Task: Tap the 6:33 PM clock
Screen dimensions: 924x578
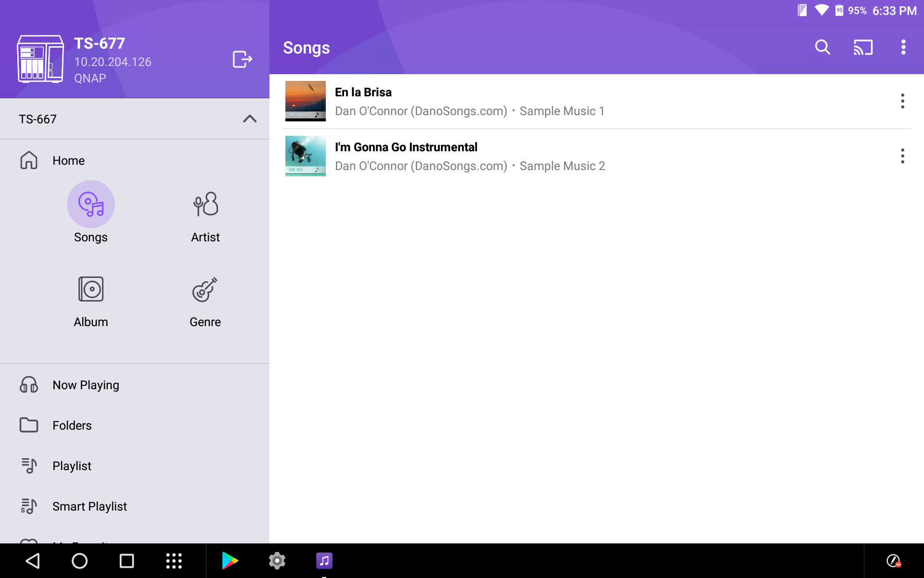Action: pyautogui.click(x=895, y=11)
